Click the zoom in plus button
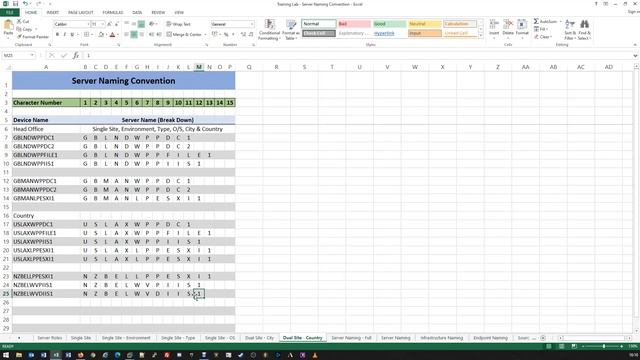Screen dimensions: 640x360 point(622,346)
